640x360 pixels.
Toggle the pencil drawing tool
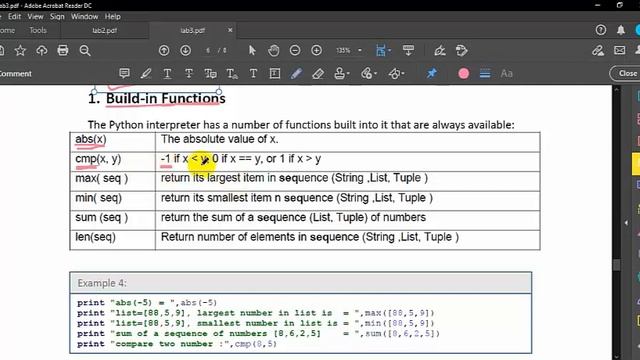296,73
